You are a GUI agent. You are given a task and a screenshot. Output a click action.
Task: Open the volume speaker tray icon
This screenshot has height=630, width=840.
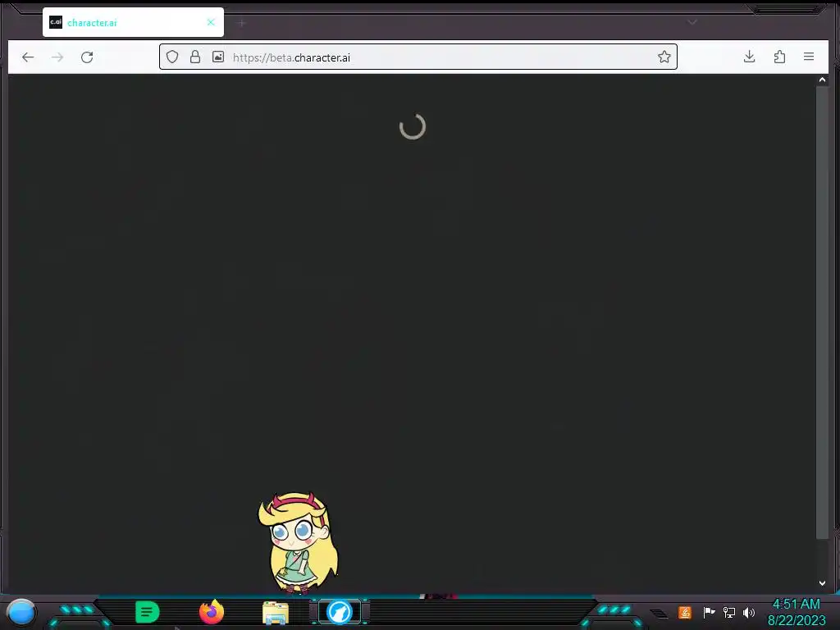tap(749, 612)
